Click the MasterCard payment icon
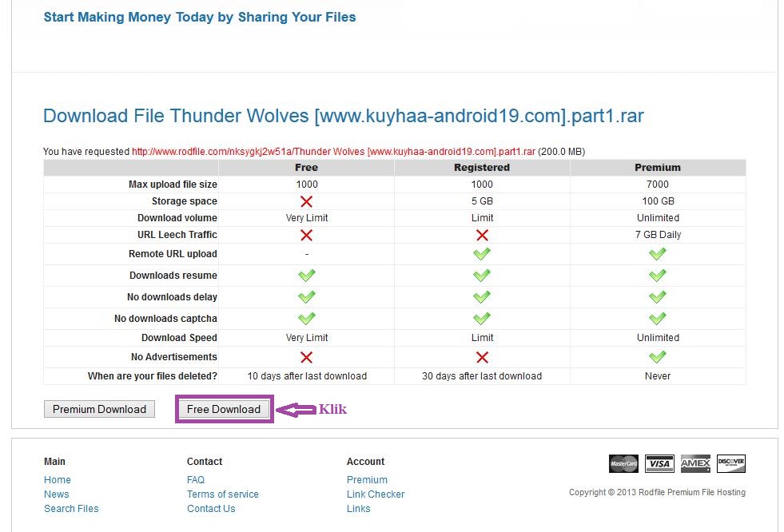The width and height of the screenshot is (784, 532). (623, 463)
